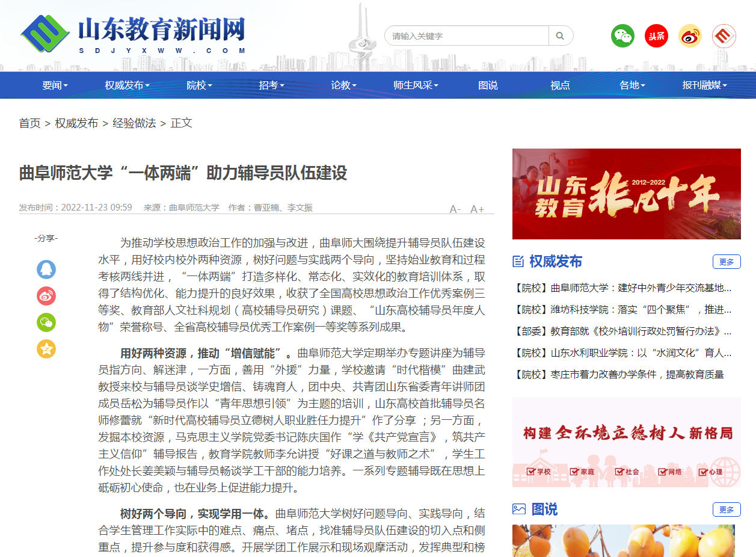The image size is (756, 557).
Task: Expand the 报刊融媒 dropdown menu
Action: pyautogui.click(x=704, y=85)
